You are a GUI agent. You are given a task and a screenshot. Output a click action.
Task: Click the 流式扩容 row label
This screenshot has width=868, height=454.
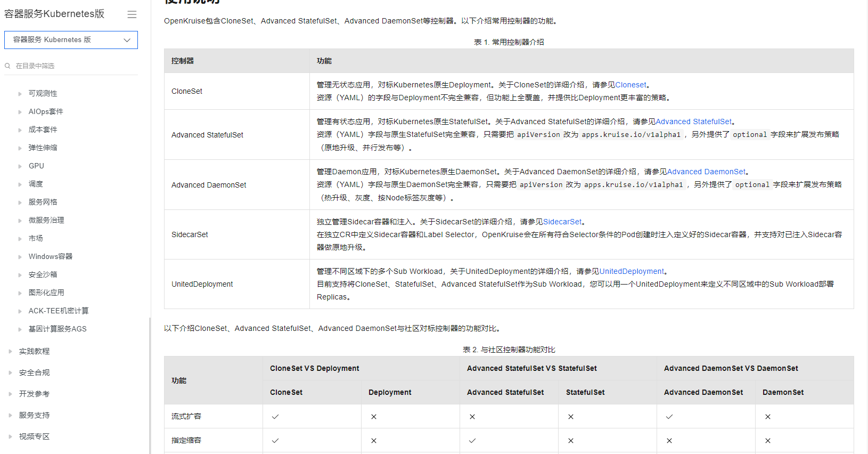coord(186,416)
